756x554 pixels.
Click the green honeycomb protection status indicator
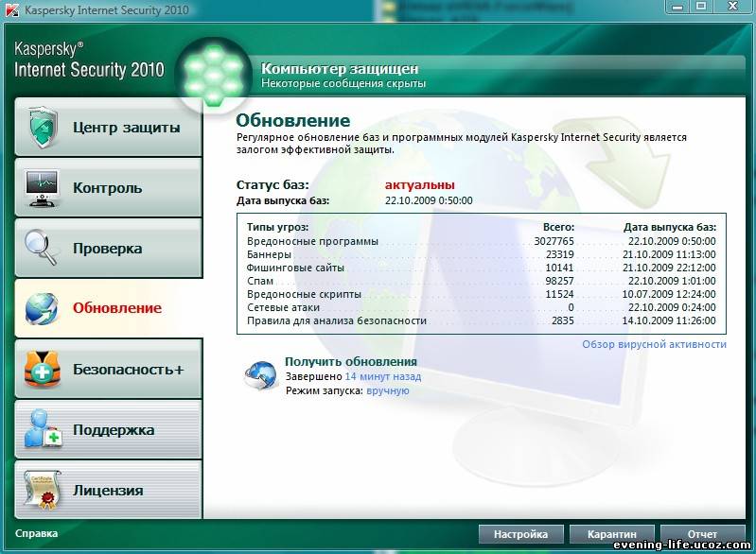click(x=213, y=74)
